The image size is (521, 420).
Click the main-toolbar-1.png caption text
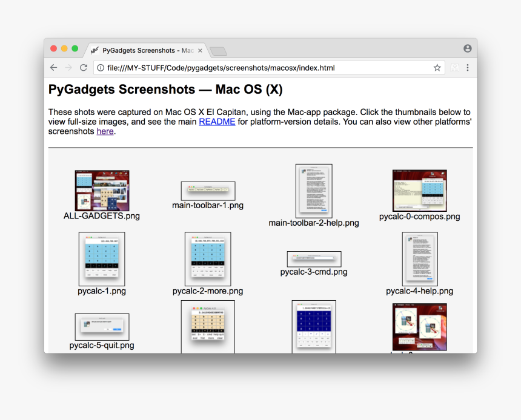(x=208, y=205)
